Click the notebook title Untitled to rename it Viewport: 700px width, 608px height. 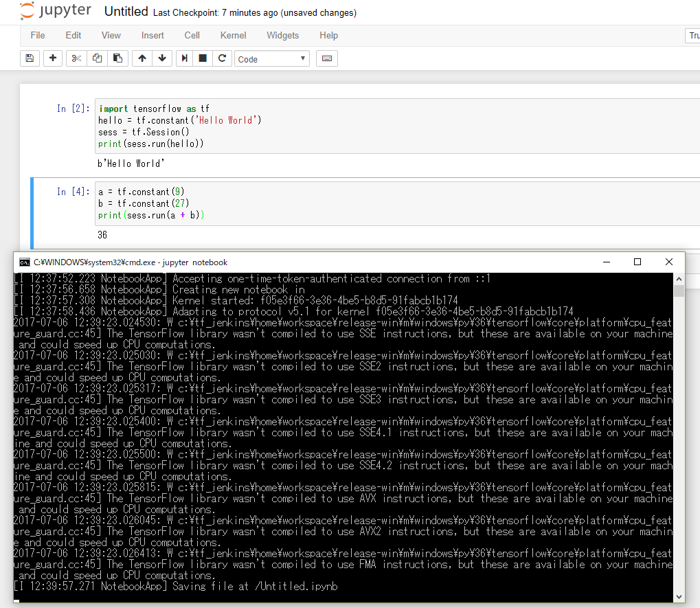pyautogui.click(x=126, y=11)
